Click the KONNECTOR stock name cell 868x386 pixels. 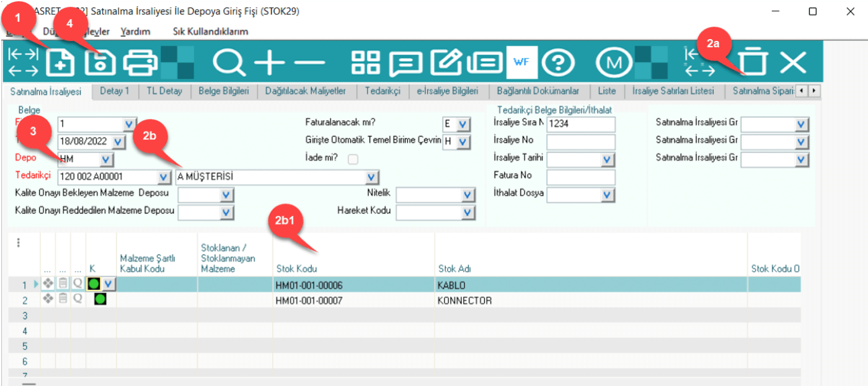(591, 300)
